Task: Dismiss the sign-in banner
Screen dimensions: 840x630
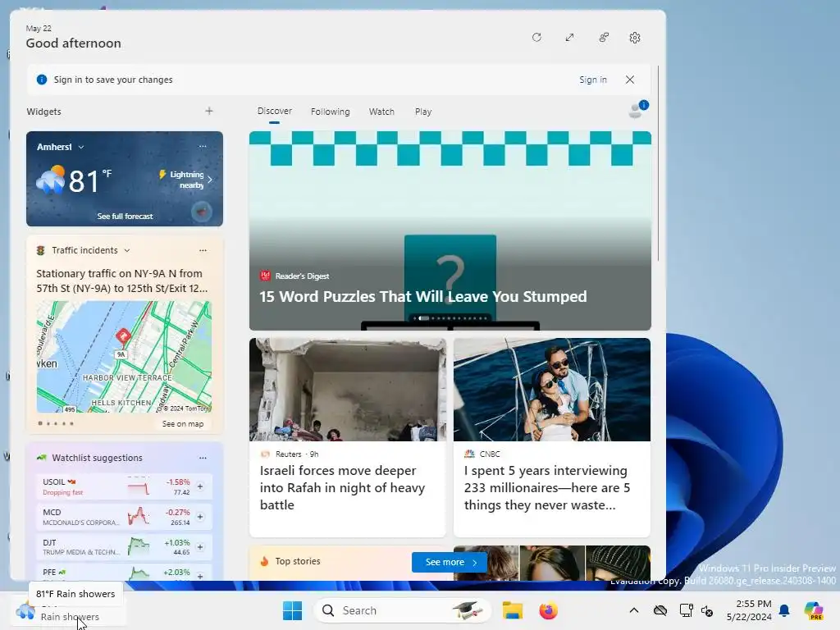Action: [x=630, y=80]
